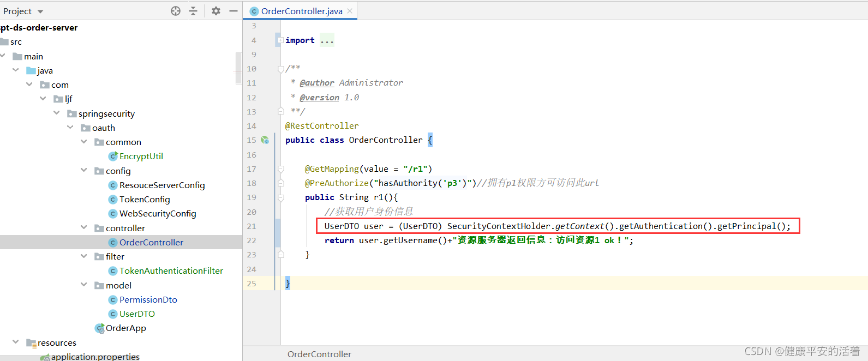Collapse the filter package arrow
868x361 pixels.
(x=83, y=256)
